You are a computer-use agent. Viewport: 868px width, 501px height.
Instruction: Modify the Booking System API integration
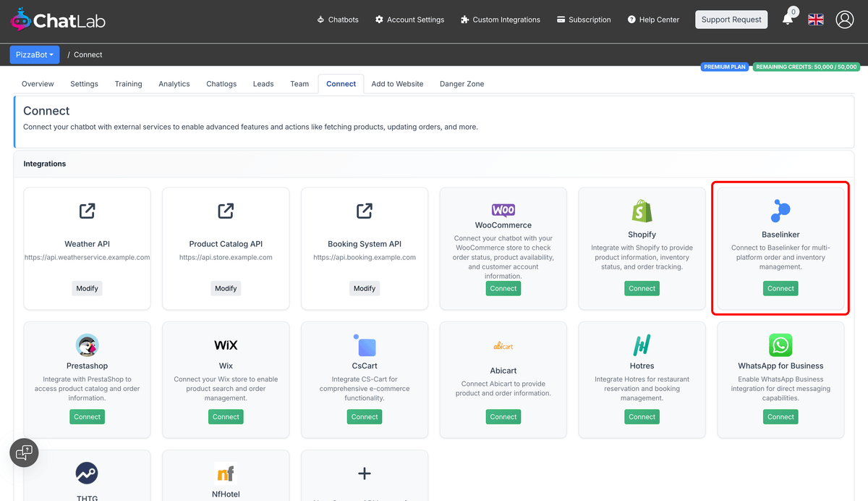click(x=365, y=288)
